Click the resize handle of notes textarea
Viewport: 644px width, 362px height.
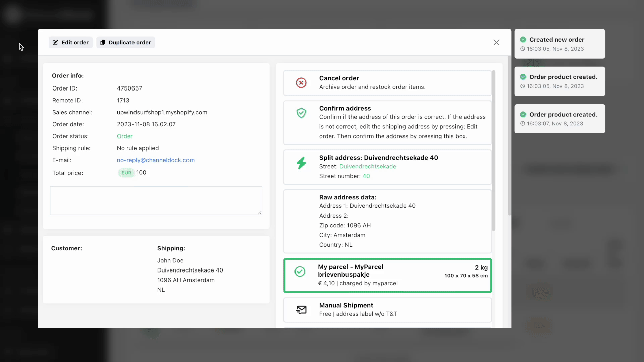[260, 212]
